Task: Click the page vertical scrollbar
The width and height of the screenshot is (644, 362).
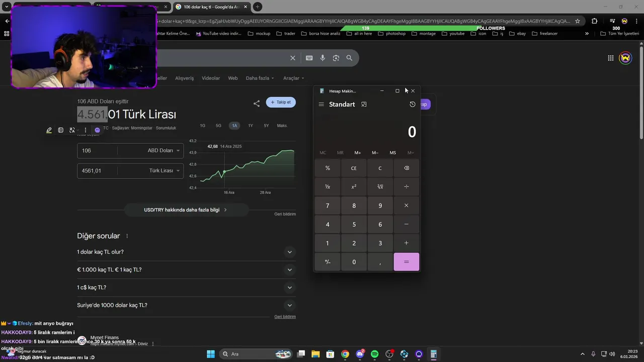Action: pos(641,93)
